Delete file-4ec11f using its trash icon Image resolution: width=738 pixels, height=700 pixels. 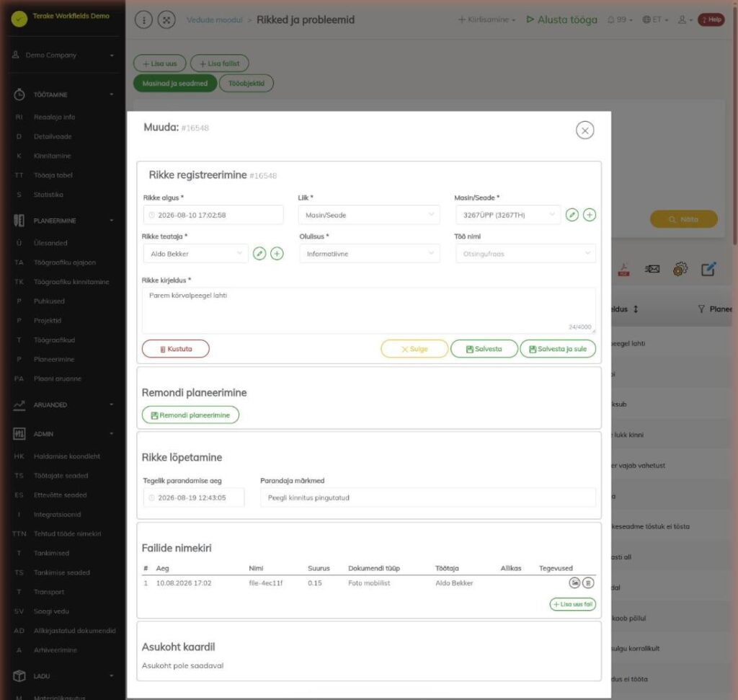588,582
